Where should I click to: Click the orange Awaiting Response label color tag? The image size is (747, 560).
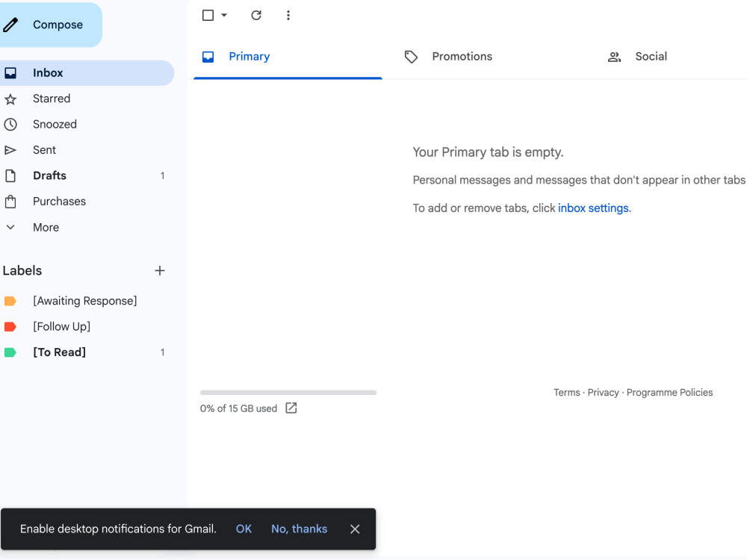coord(10,301)
